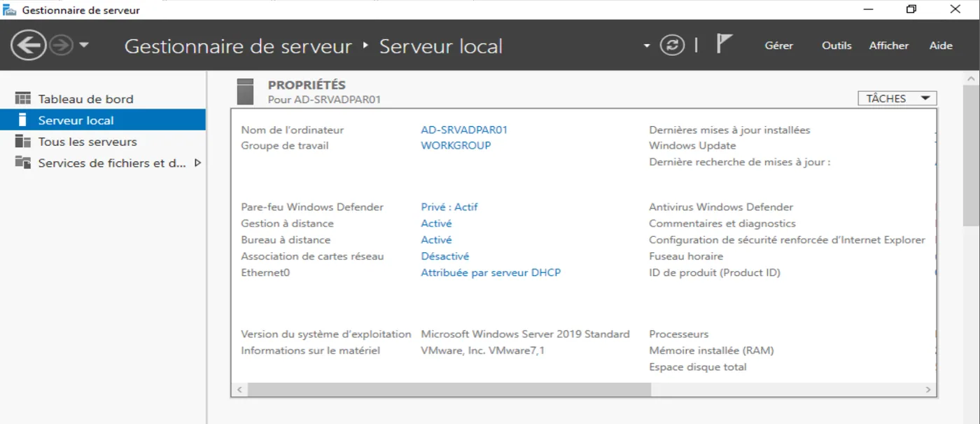
Task: Click Antivirus Windows Defender label
Action: coord(721,207)
